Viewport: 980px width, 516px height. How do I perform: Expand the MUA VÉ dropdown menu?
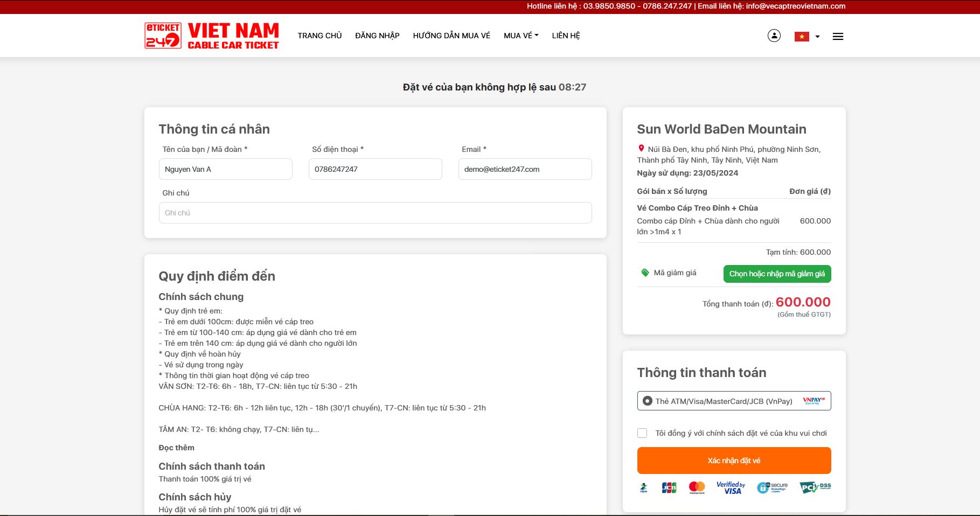pos(520,36)
